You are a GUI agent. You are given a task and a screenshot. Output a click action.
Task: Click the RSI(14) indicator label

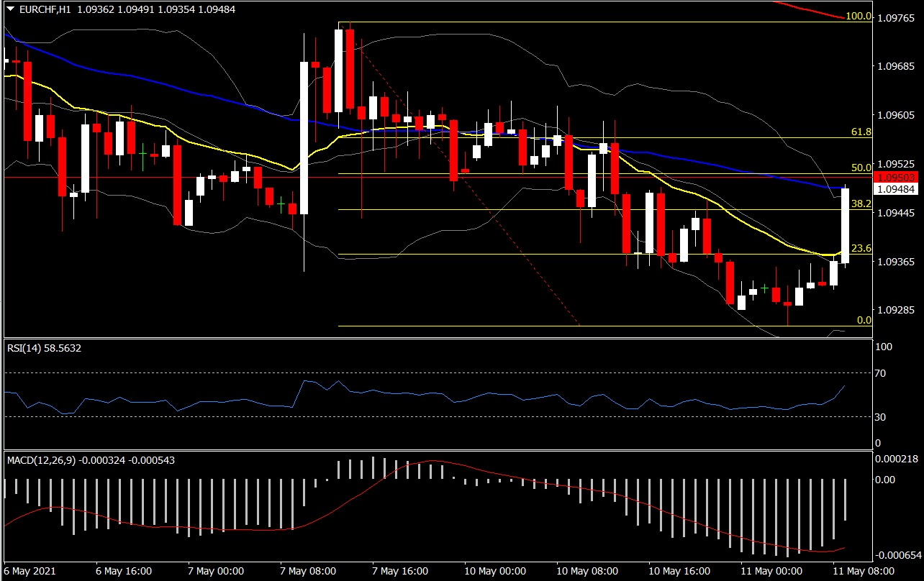[30, 347]
